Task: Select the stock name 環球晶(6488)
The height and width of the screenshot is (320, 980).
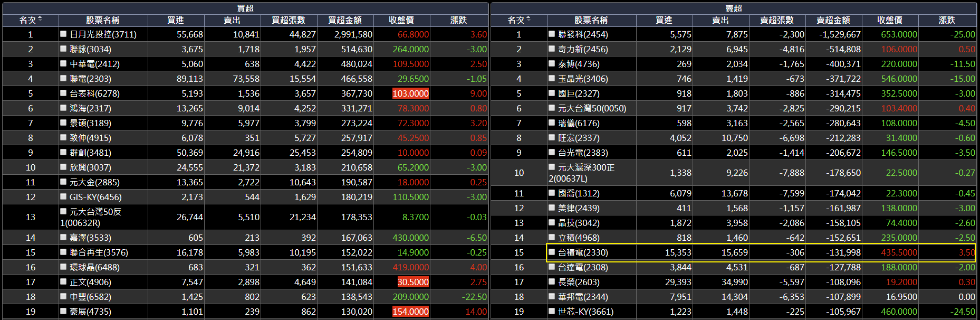Action: click(x=94, y=267)
